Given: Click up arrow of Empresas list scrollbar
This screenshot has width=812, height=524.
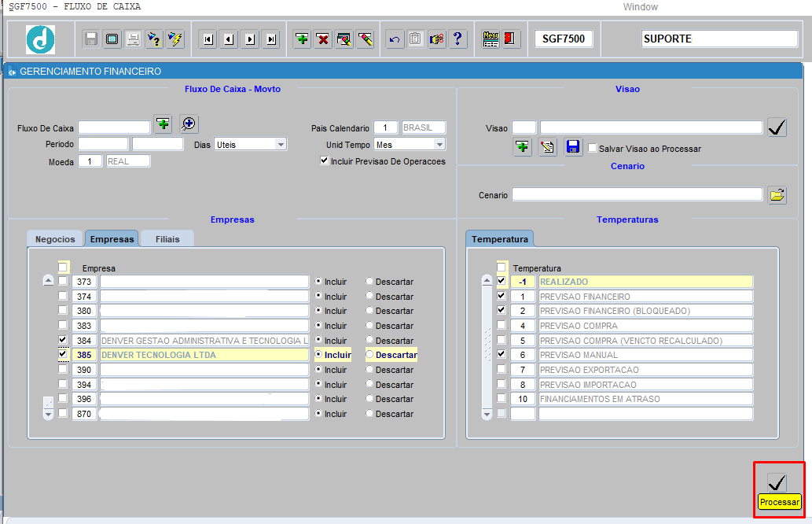Looking at the screenshot, I should point(48,281).
